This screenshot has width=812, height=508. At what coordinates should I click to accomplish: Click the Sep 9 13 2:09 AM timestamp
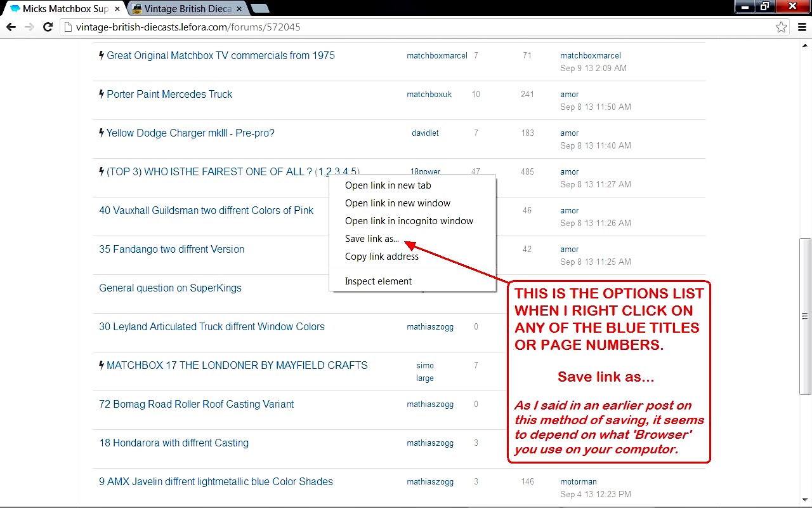[593, 69]
